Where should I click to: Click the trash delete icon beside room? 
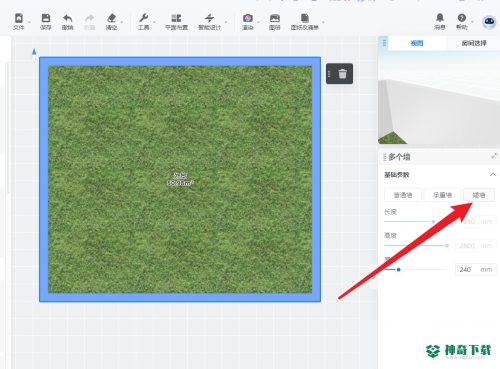tap(343, 74)
